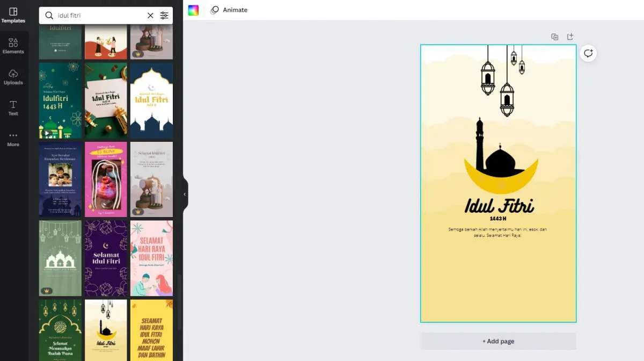Open the Uploads panel
The width and height of the screenshot is (644, 361).
point(13,77)
